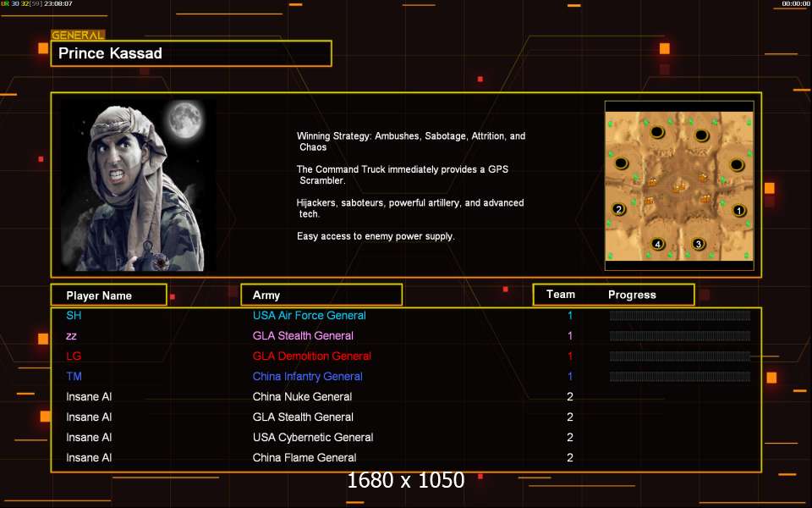Click start position marker 3 on the minimap
Image resolution: width=812 pixels, height=508 pixels.
tap(698, 244)
